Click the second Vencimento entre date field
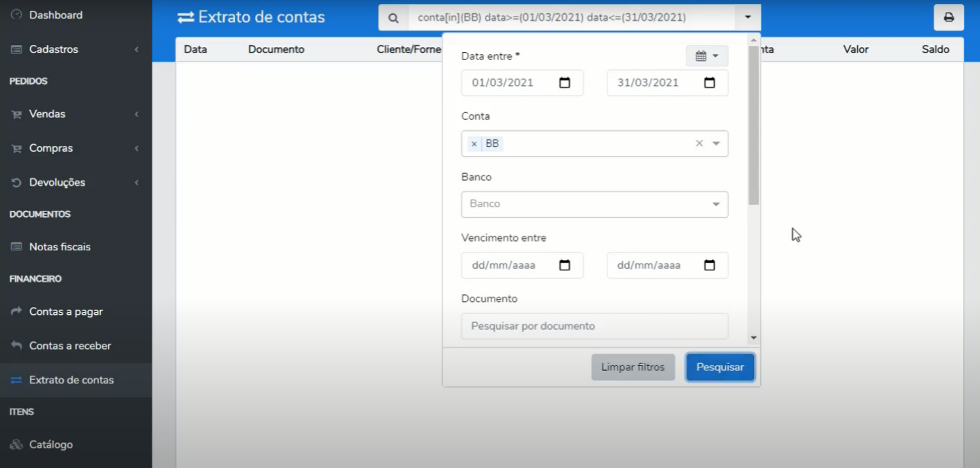This screenshot has height=468, width=980. (x=667, y=265)
